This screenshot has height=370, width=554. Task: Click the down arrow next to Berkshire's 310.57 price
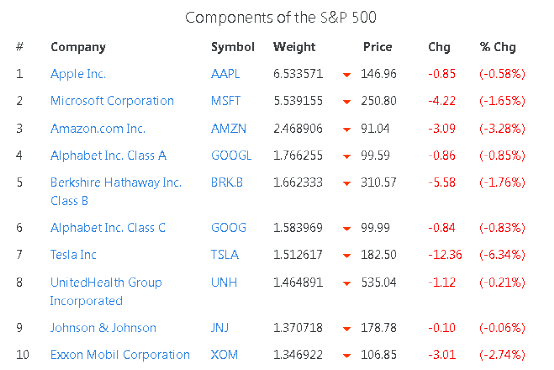tap(347, 183)
